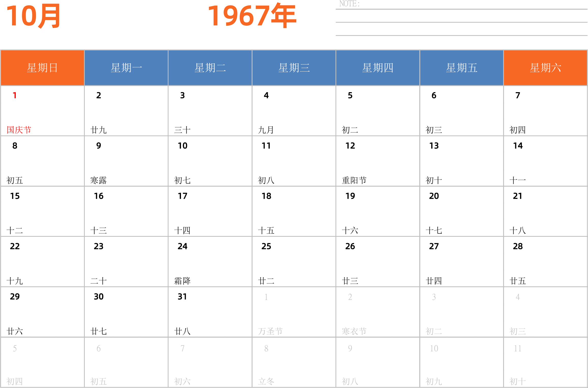Select October 7 in the 星期六 column
Screen dimensions: 588x388
coord(545,110)
